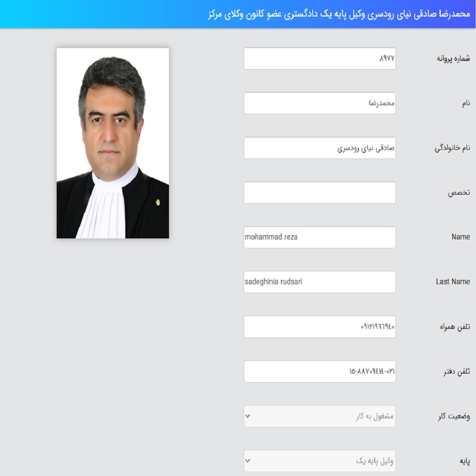Click the office phone تلفن دفتر field
Viewport: 476px width, 476px height.
click(x=320, y=371)
